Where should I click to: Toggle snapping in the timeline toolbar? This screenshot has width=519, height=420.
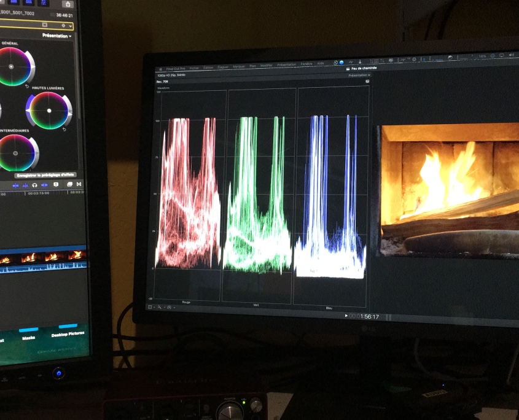[x=44, y=185]
